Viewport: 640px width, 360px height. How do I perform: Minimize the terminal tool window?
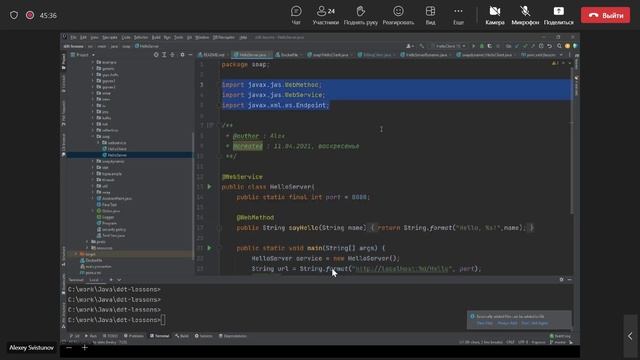tap(569, 280)
